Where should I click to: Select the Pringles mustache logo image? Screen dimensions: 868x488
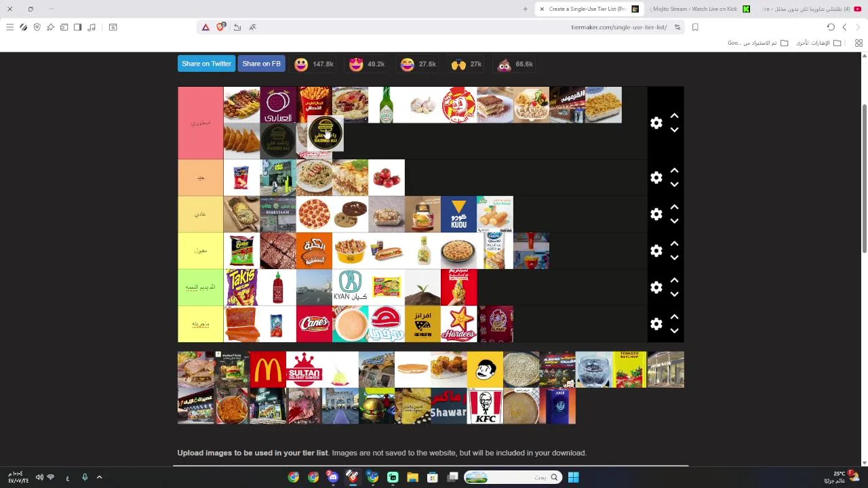[485, 369]
